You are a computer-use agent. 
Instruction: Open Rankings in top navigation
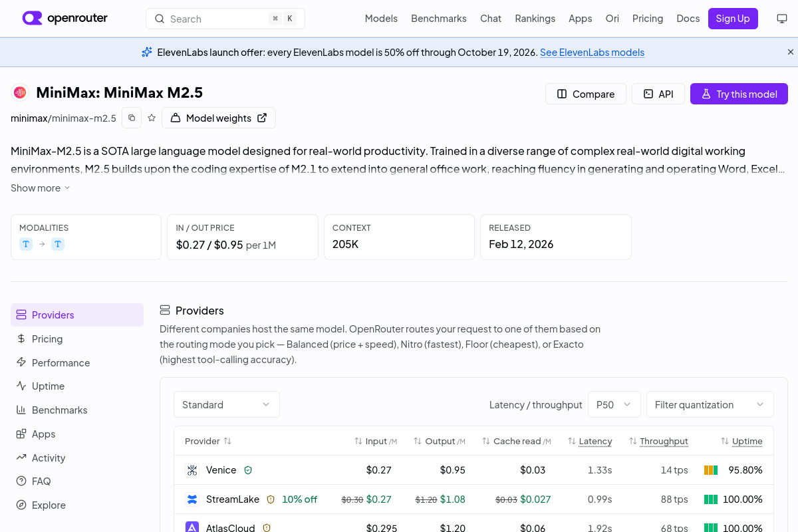point(535,19)
